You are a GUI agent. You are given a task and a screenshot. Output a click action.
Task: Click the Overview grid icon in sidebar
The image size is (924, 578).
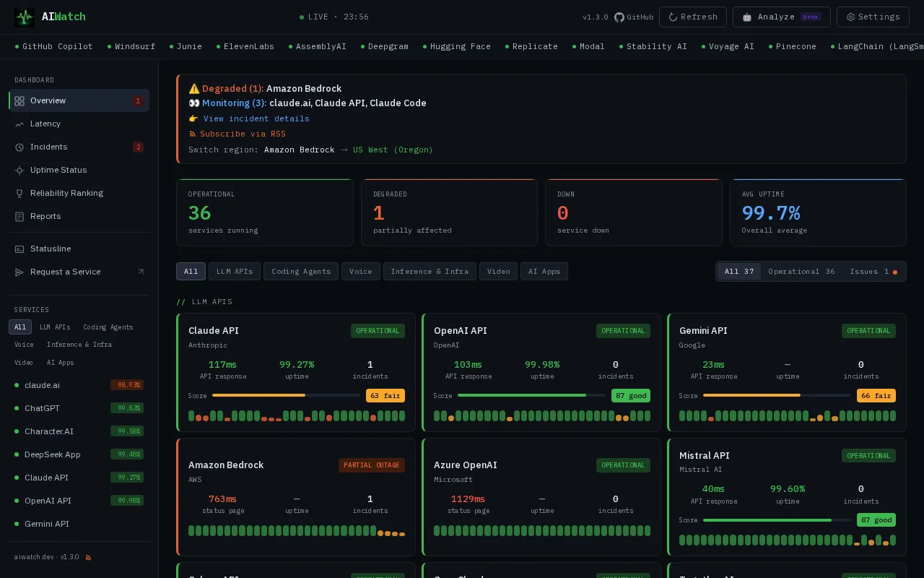point(19,101)
